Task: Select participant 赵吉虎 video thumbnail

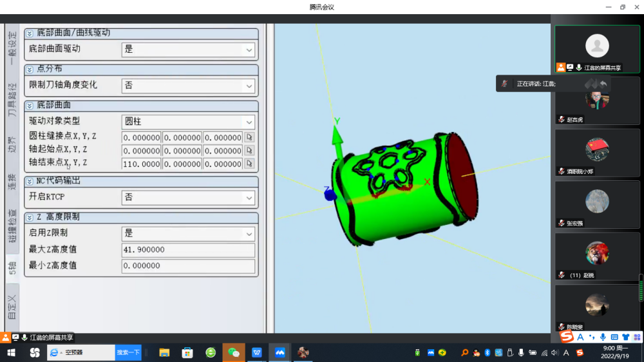Action: pyautogui.click(x=597, y=103)
